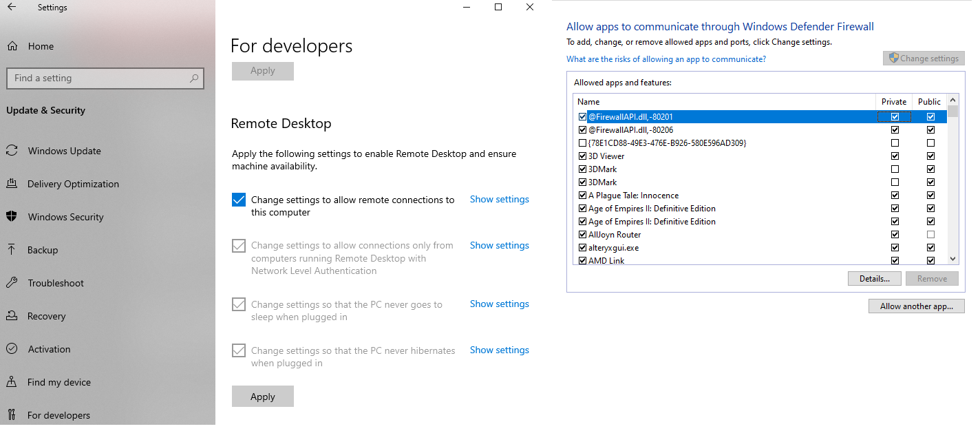Click the Home icon in sidebar
Screen dimensions: 980x442
click(x=12, y=46)
